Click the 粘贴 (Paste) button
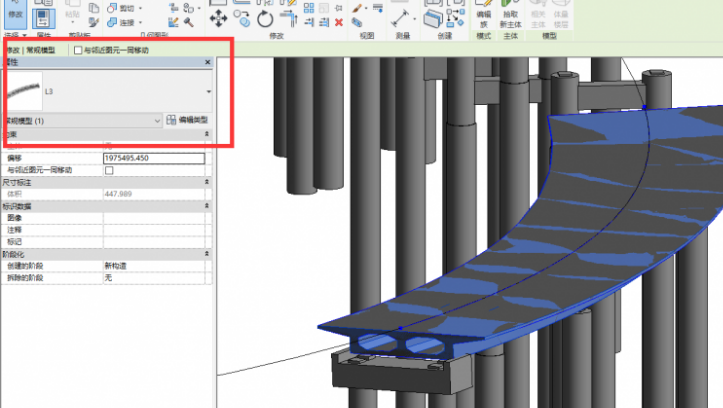The height and width of the screenshot is (408, 723). 72,11
